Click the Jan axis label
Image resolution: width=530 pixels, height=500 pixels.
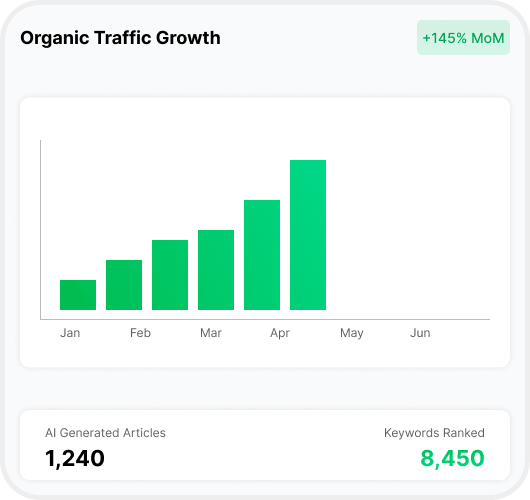click(70, 333)
